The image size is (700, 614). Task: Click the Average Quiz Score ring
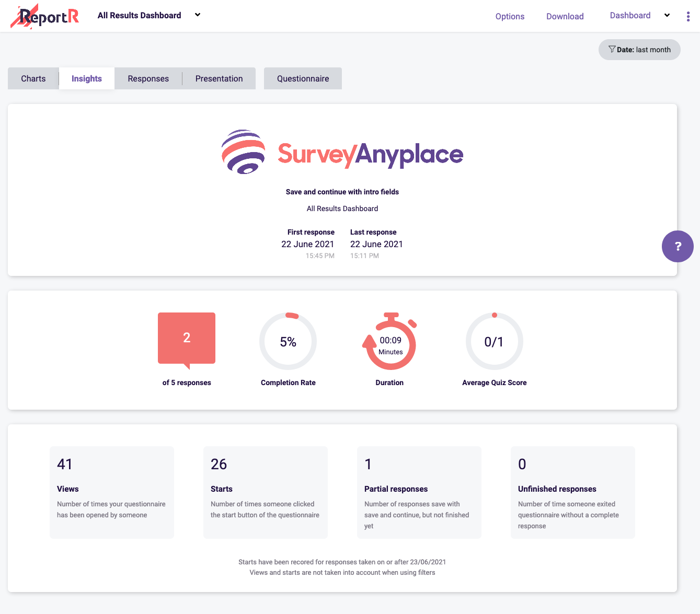pos(494,341)
